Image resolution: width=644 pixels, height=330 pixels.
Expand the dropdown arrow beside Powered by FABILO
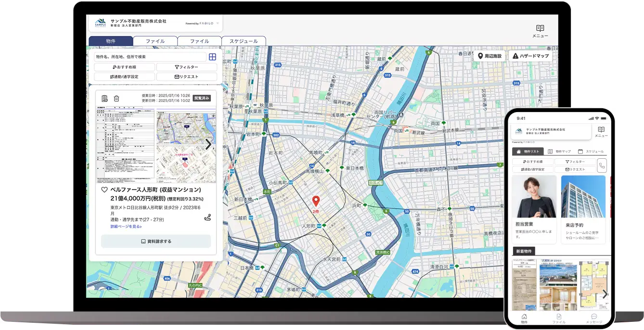[x=218, y=23]
